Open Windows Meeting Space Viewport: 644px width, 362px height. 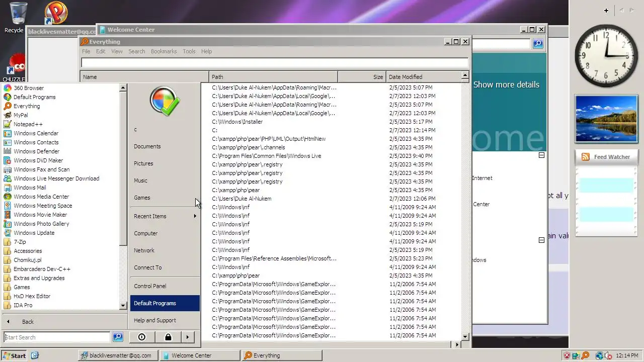coord(43,206)
